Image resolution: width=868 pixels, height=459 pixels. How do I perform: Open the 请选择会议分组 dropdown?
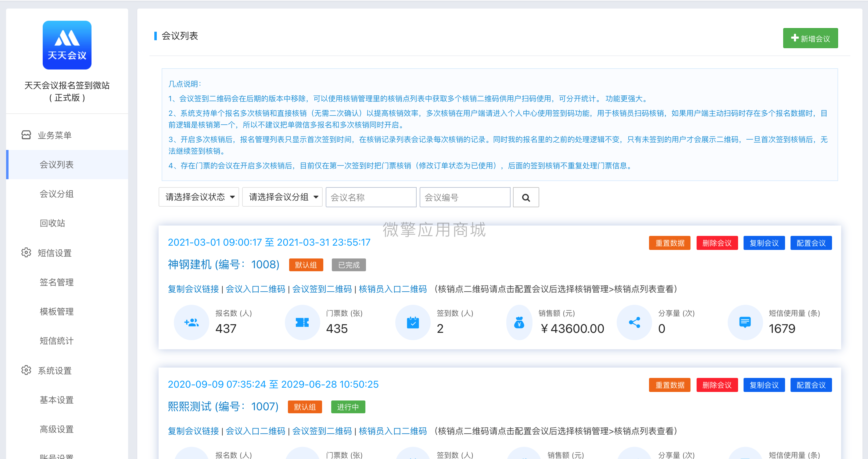pos(282,197)
